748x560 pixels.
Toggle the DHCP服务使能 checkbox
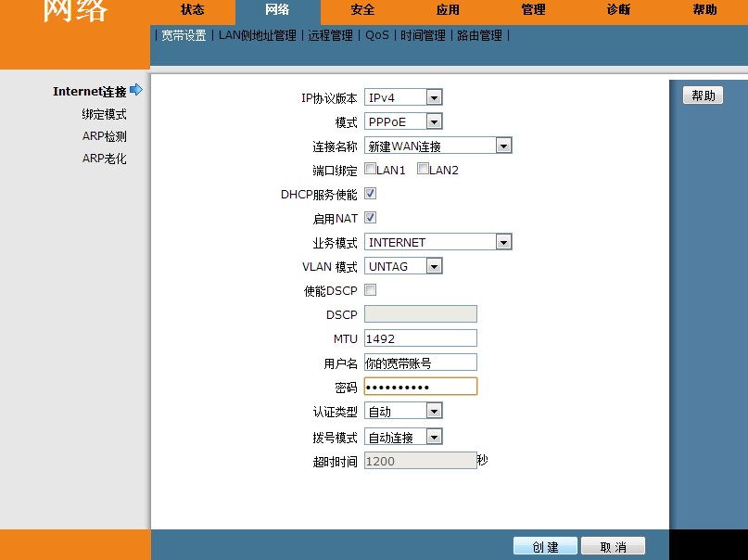371,194
